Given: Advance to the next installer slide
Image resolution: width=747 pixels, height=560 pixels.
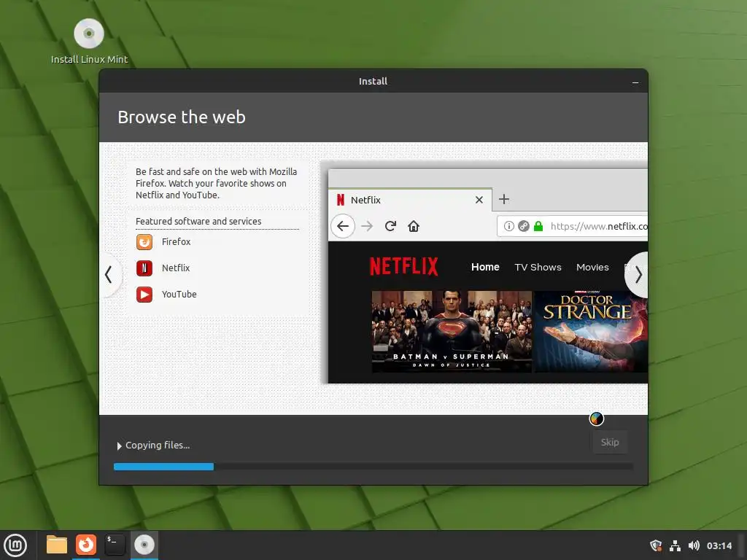Looking at the screenshot, I should coord(638,275).
